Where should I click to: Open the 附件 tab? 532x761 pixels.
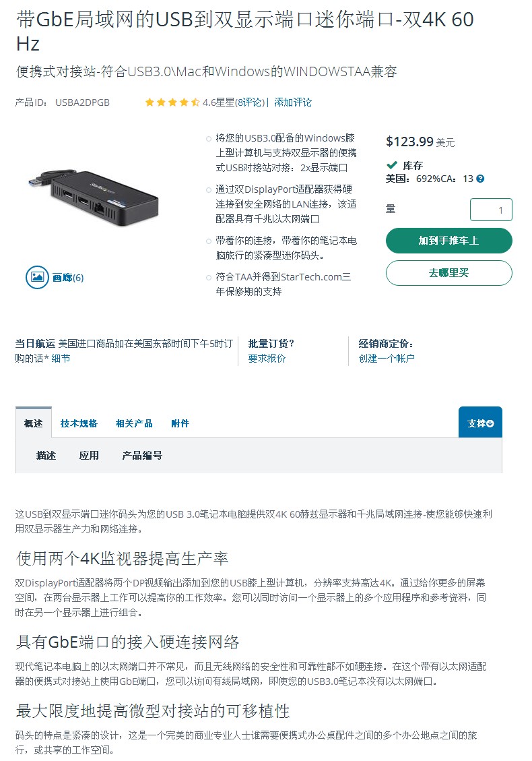[180, 423]
